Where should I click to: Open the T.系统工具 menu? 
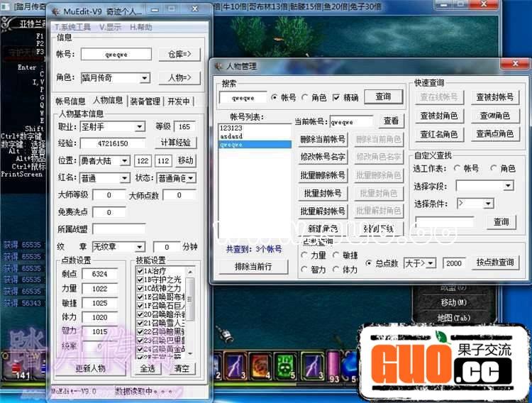point(72,27)
